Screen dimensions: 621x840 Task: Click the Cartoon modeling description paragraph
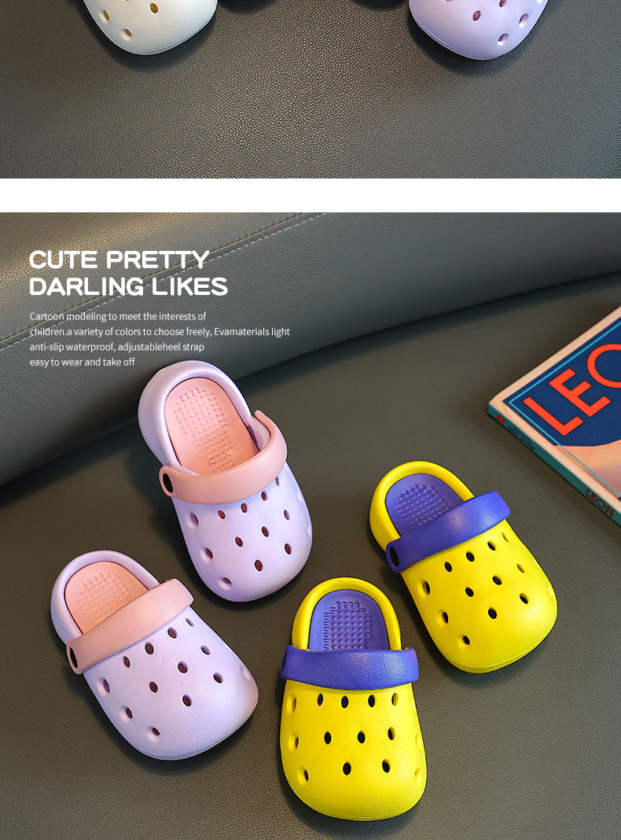point(160,339)
